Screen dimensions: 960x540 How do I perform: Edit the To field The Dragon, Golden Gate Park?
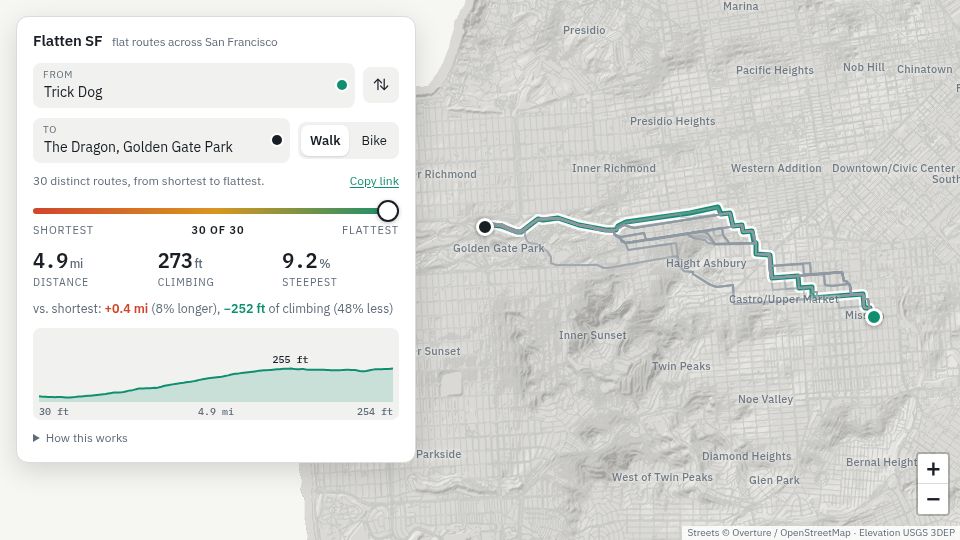point(162,140)
